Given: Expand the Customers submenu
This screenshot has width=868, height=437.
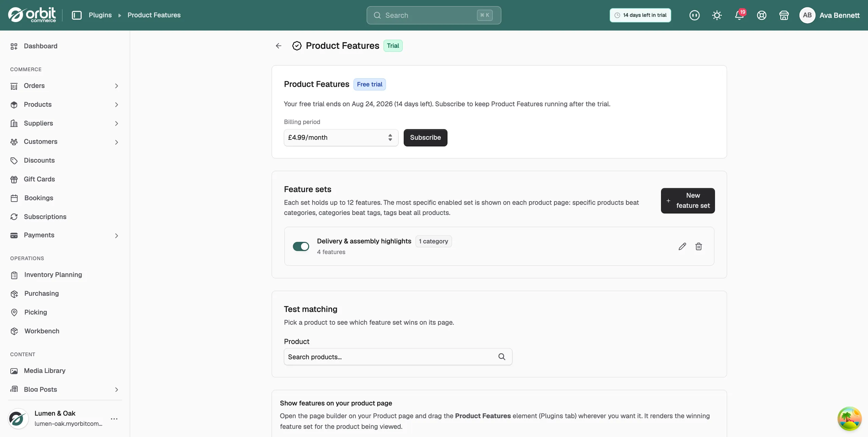Looking at the screenshot, I should coord(116,142).
